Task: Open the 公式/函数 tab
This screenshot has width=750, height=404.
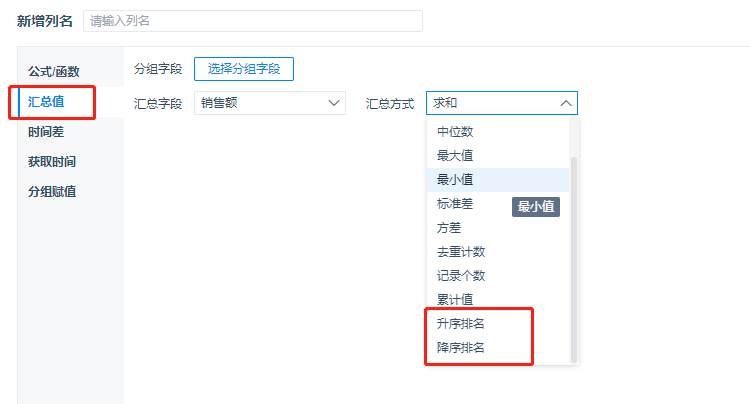Action: pos(54,72)
